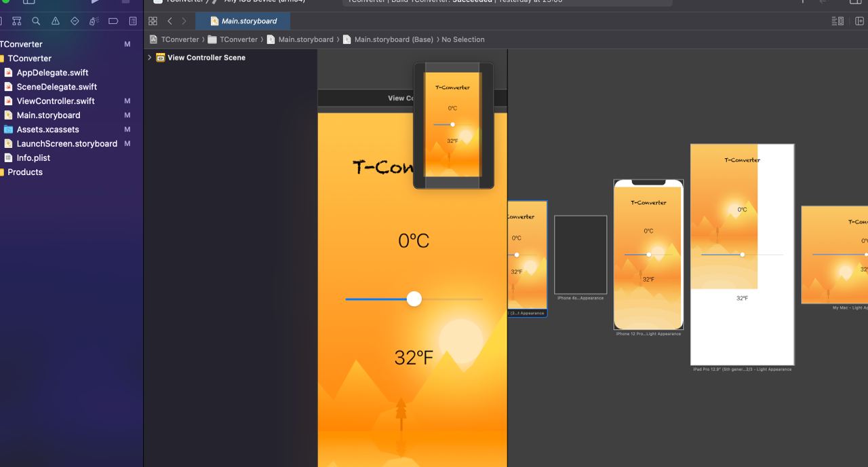Open Info.plist file

33,158
